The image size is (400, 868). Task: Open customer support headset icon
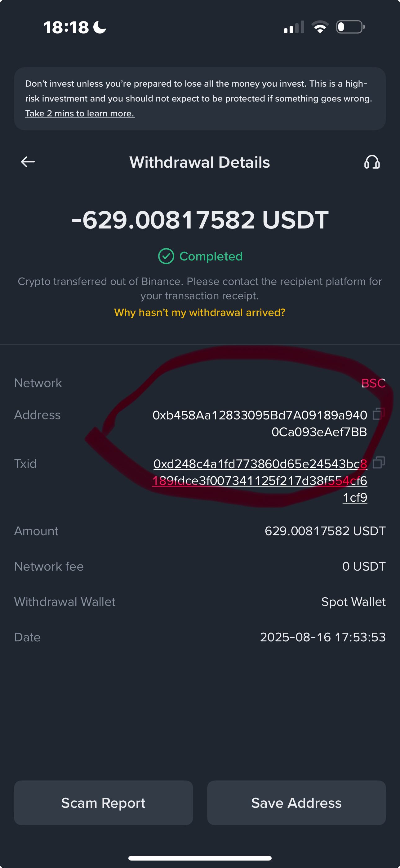click(372, 162)
